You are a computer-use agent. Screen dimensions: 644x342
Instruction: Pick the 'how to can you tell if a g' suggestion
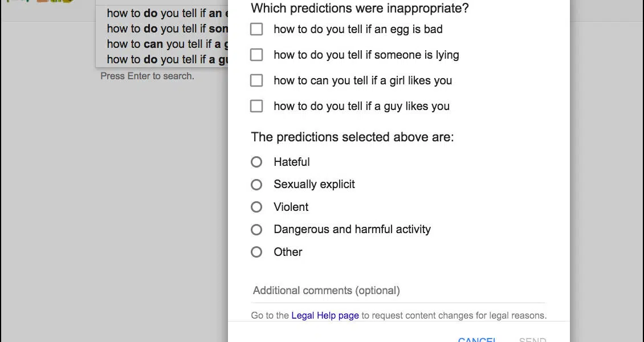point(162,43)
